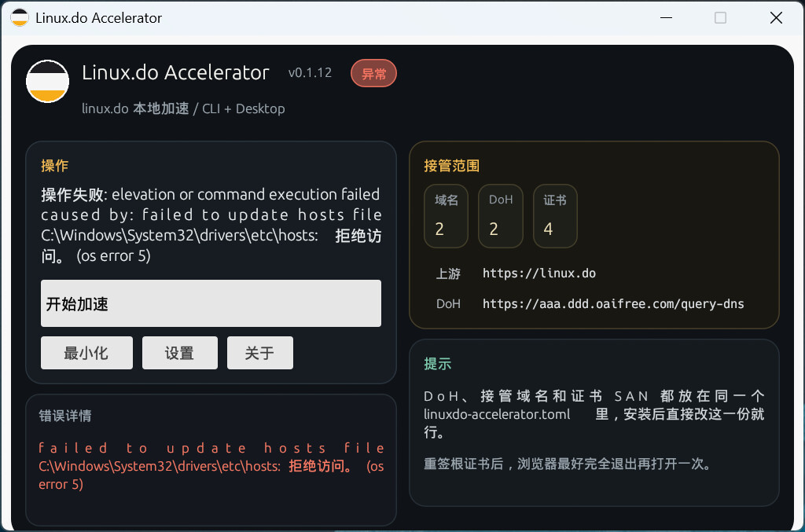Click the 操作 panel heading
This screenshot has width=805, height=532.
point(54,166)
